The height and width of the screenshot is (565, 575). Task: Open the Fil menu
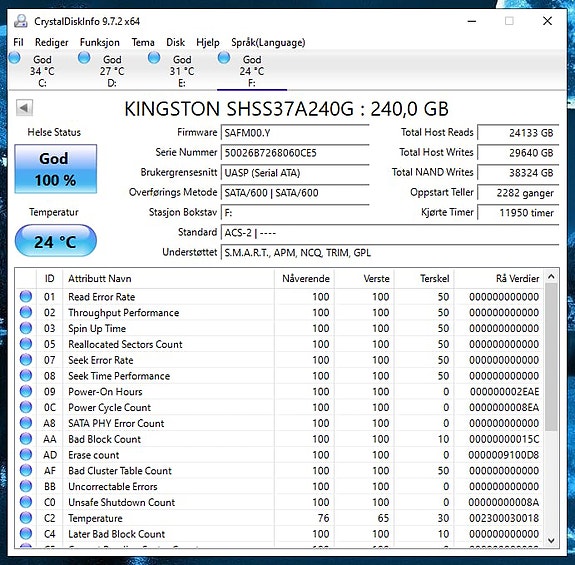click(18, 43)
